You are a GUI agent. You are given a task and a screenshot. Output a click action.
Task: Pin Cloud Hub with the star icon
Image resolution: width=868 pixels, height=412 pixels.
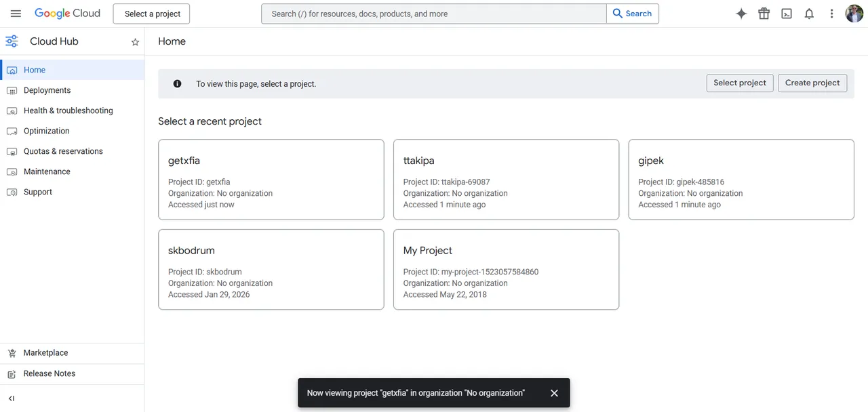[x=135, y=42]
